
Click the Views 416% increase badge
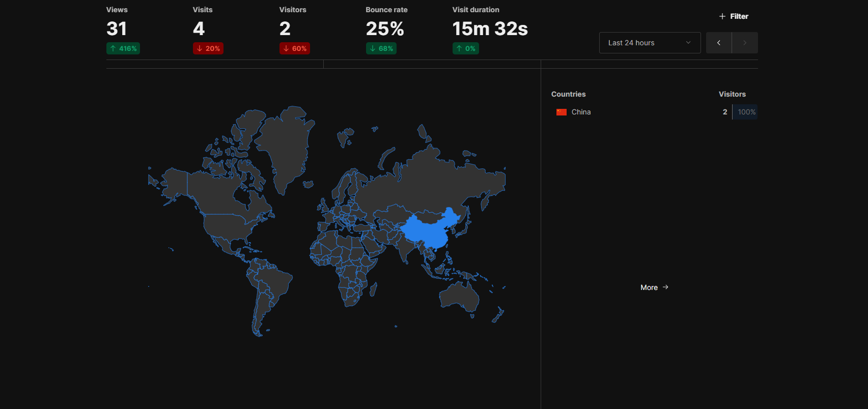[123, 48]
